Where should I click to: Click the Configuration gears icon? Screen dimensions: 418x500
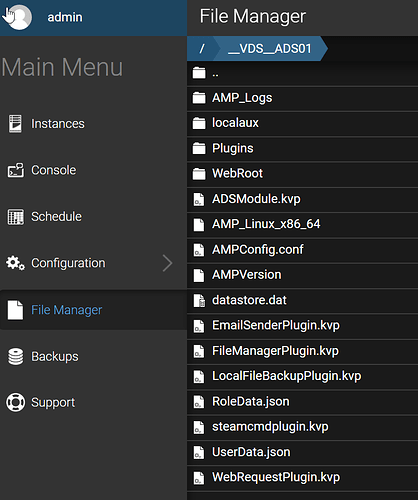click(x=15, y=263)
